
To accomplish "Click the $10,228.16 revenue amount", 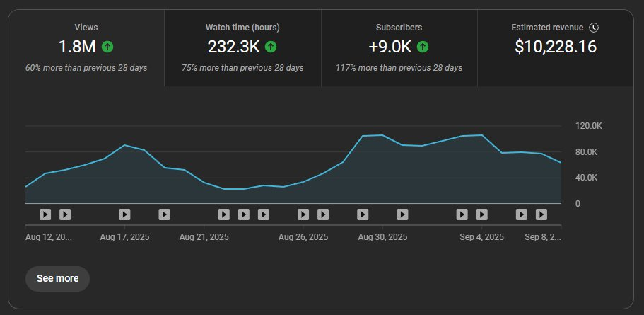I will point(556,47).
